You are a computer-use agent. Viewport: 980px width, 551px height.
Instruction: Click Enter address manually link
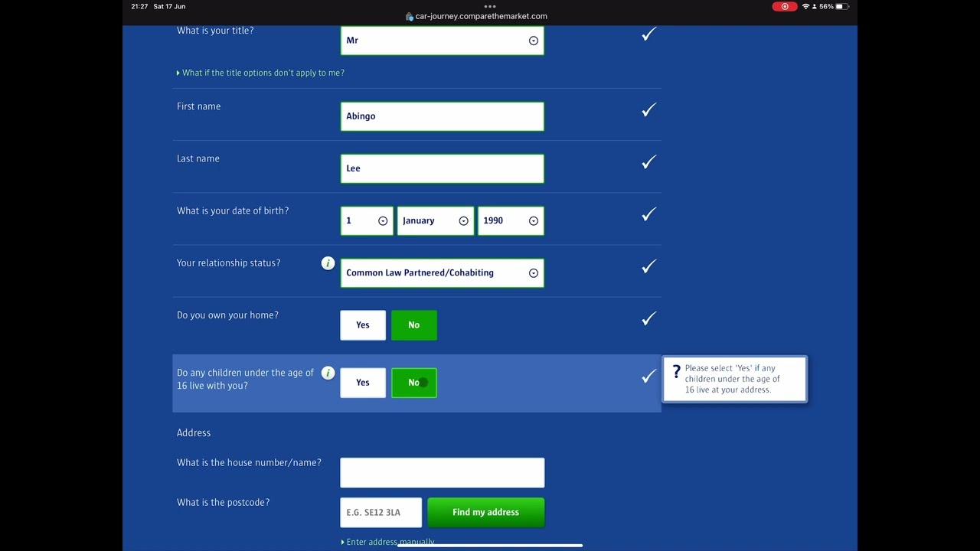coord(387,542)
